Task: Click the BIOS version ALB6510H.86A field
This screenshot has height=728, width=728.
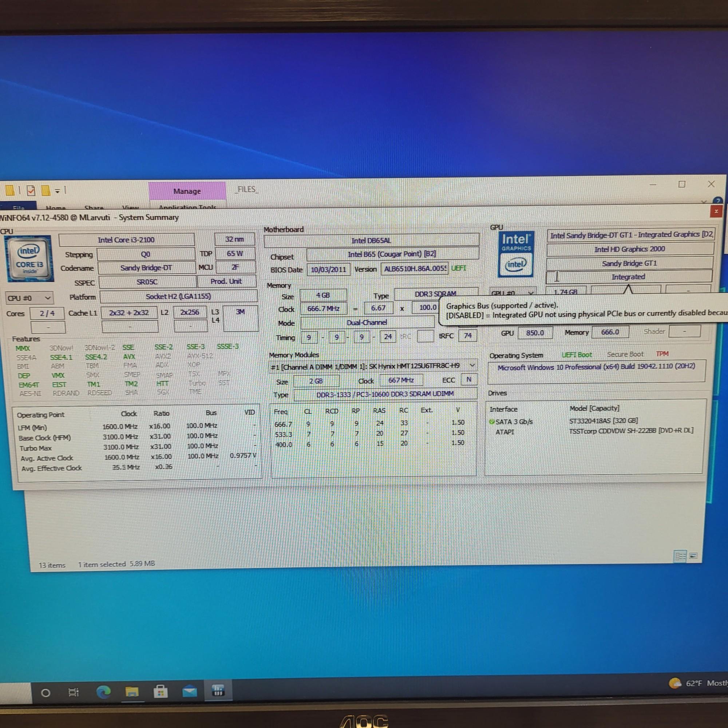Action: pos(415,269)
